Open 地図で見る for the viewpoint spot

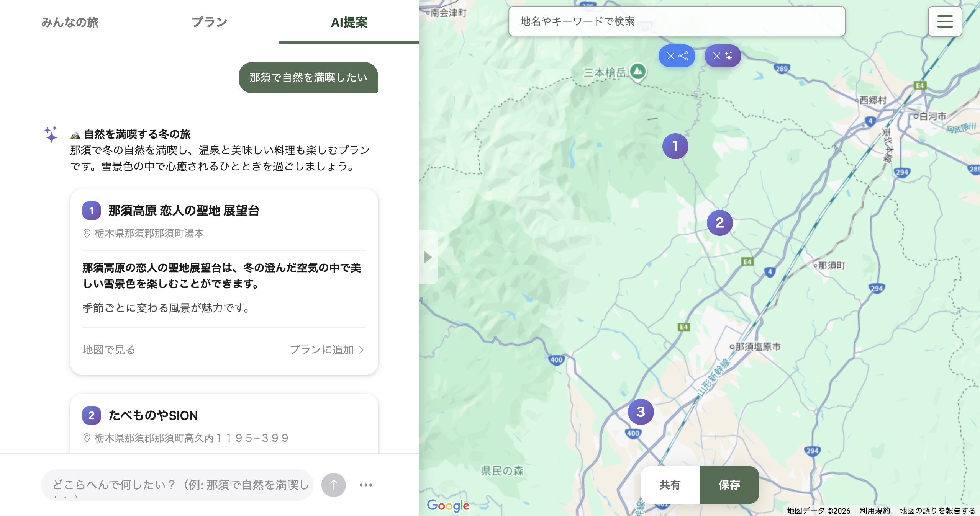click(108, 349)
